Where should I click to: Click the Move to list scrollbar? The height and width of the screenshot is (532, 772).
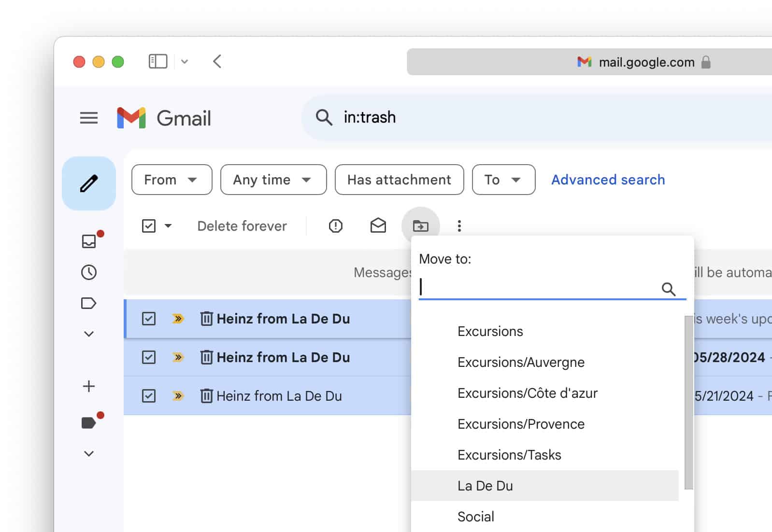tap(688, 403)
